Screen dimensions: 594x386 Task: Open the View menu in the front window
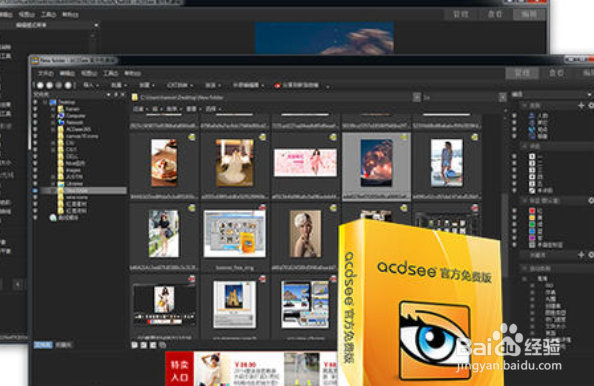click(89, 73)
